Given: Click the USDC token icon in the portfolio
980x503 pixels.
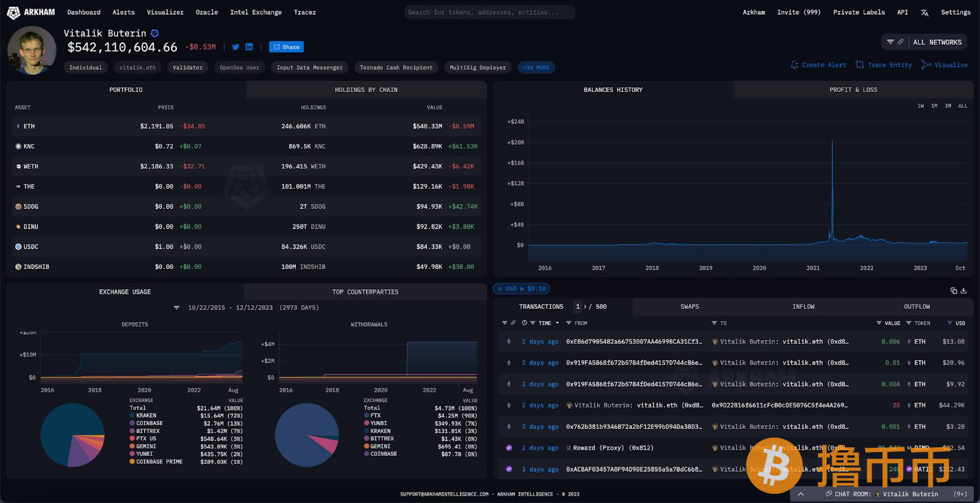Looking at the screenshot, I should (18, 247).
